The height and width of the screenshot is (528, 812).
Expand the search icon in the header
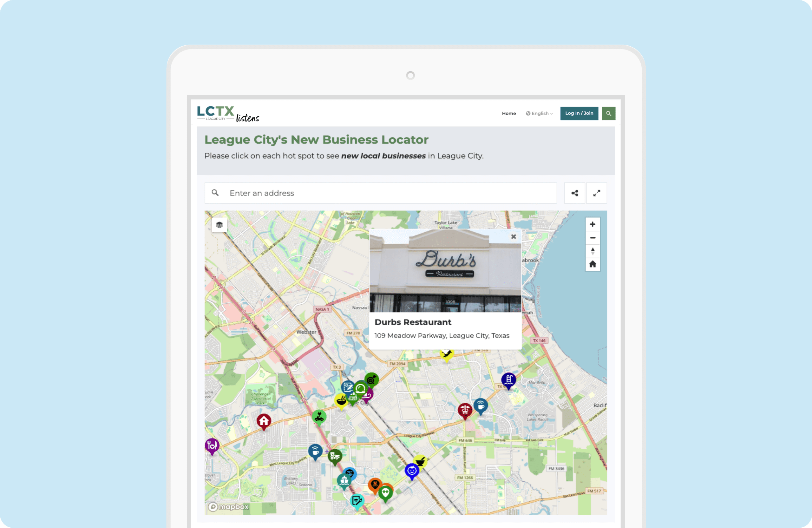click(x=609, y=113)
